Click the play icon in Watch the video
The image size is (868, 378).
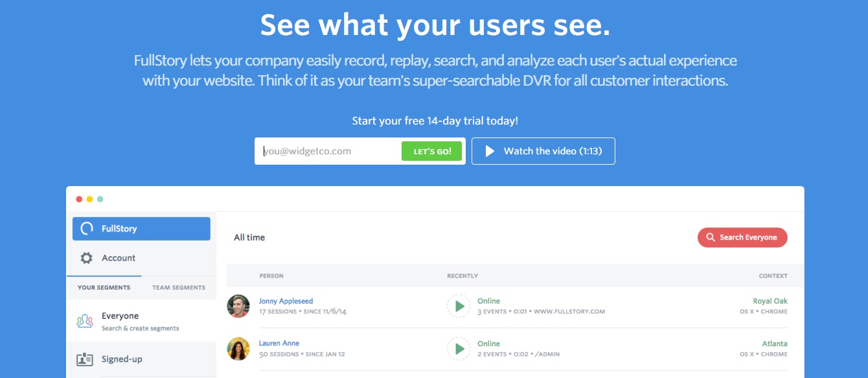[x=490, y=151]
